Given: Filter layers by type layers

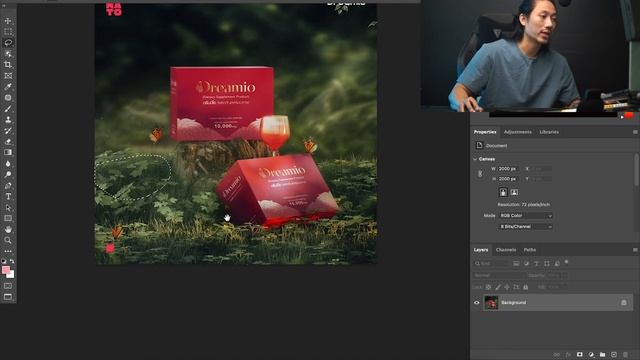Looking at the screenshot, I should pos(536,264).
